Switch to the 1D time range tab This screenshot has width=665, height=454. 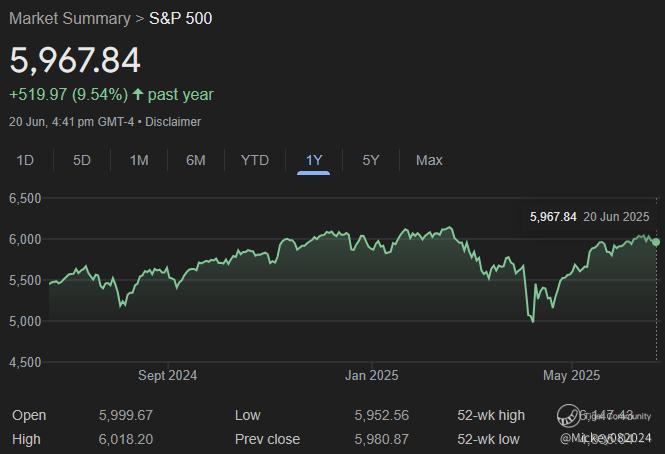pyautogui.click(x=26, y=160)
